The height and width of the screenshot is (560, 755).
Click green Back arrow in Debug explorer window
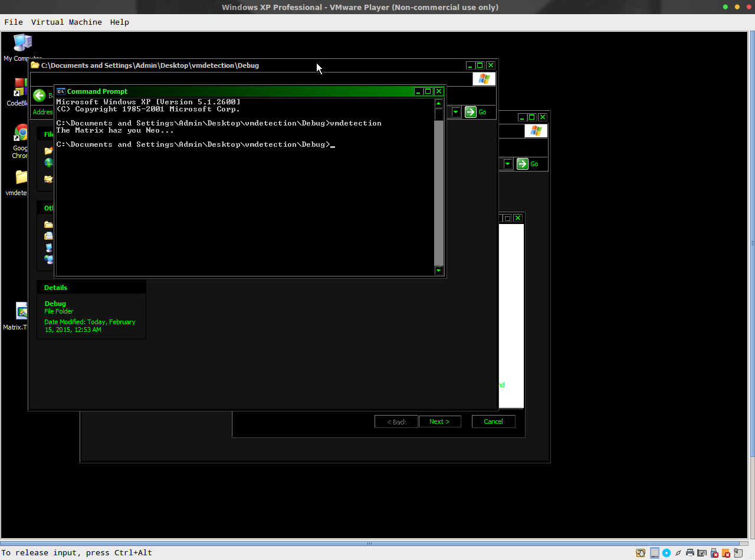coord(40,95)
